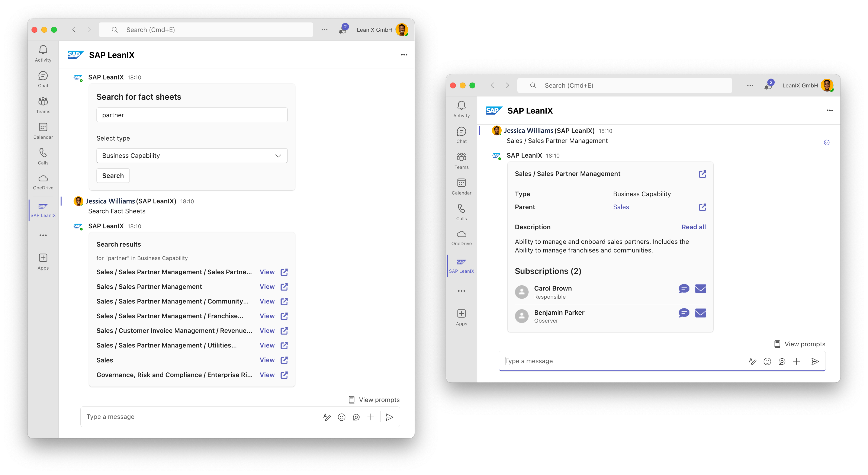Open Activity in right window sidebar
This screenshot has height=475, width=868.
[461, 109]
